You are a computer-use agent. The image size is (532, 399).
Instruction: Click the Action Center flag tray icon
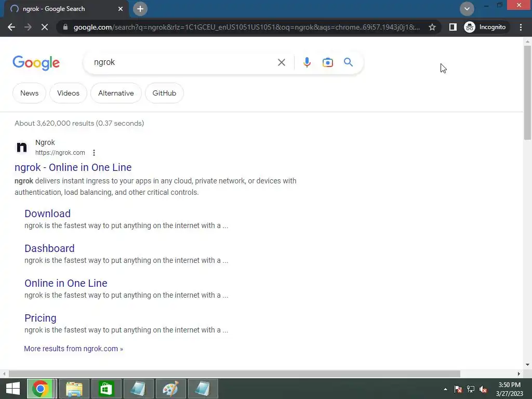click(458, 389)
